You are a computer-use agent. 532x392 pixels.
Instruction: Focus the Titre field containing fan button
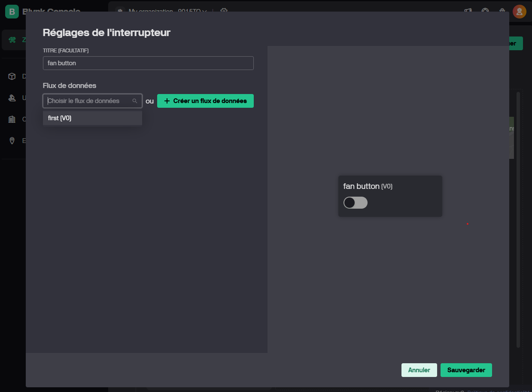point(148,63)
